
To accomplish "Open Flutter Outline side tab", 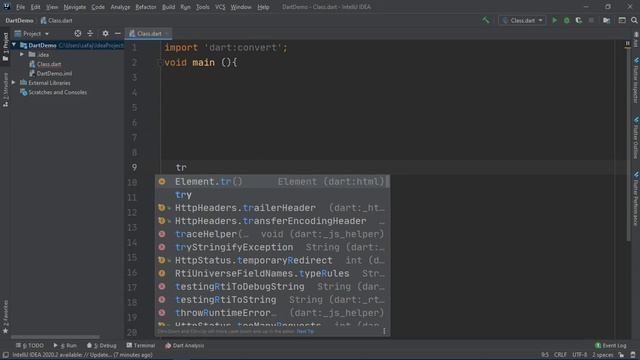I will [x=636, y=138].
